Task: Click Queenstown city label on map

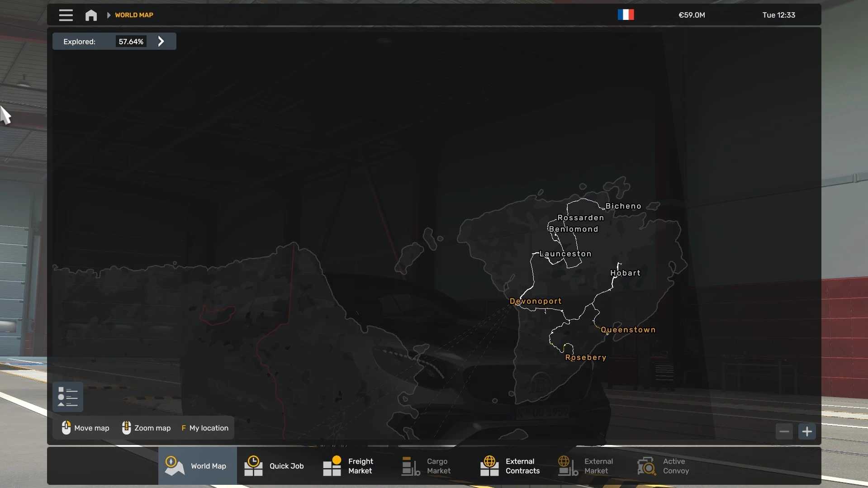Action: (628, 330)
